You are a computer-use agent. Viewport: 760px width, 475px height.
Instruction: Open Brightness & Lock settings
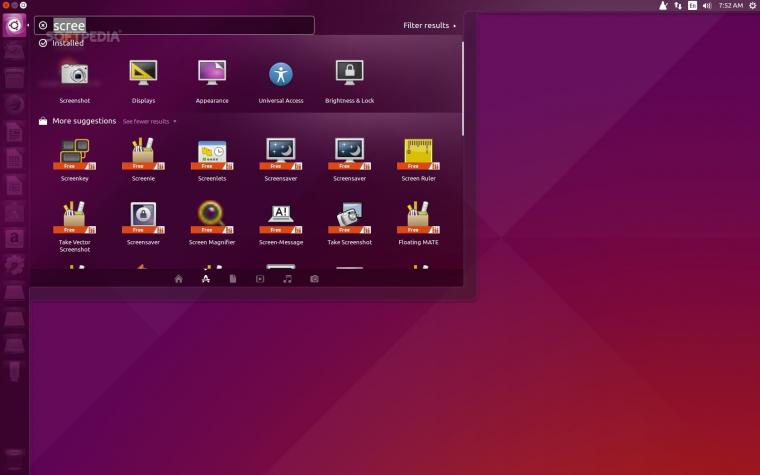[x=349, y=81]
